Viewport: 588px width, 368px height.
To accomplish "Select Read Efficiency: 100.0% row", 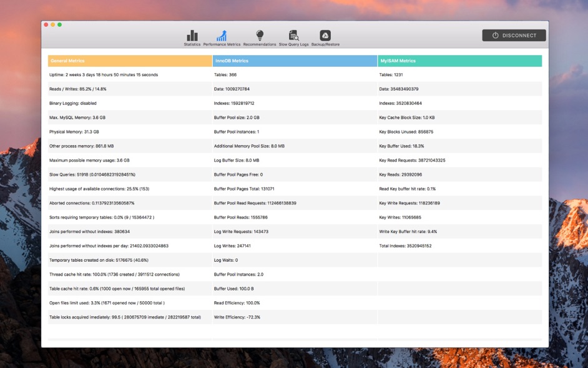I will pyautogui.click(x=295, y=303).
